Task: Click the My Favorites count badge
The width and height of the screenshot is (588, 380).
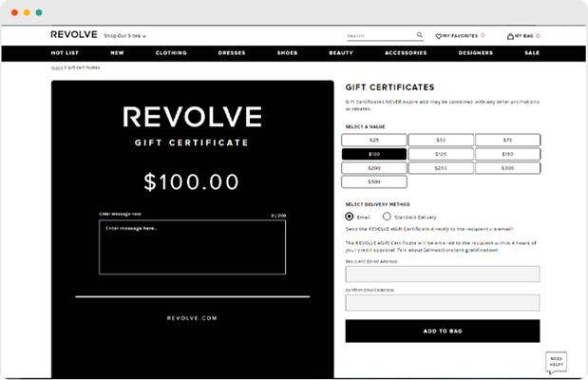Action: click(x=483, y=35)
